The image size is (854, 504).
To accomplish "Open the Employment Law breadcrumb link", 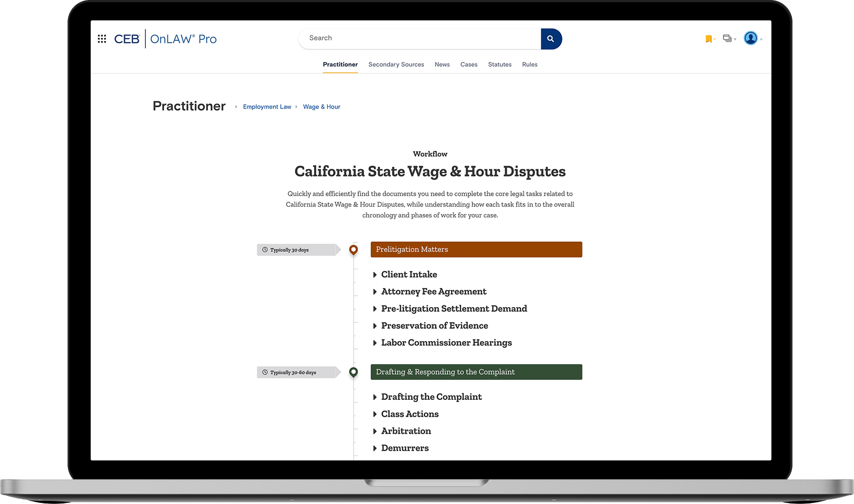I will pyautogui.click(x=267, y=107).
